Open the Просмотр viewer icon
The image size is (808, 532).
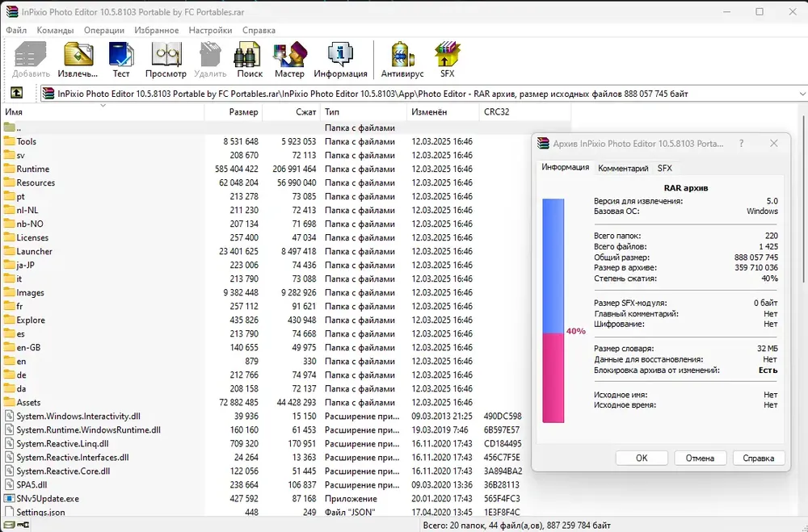pyautogui.click(x=166, y=54)
